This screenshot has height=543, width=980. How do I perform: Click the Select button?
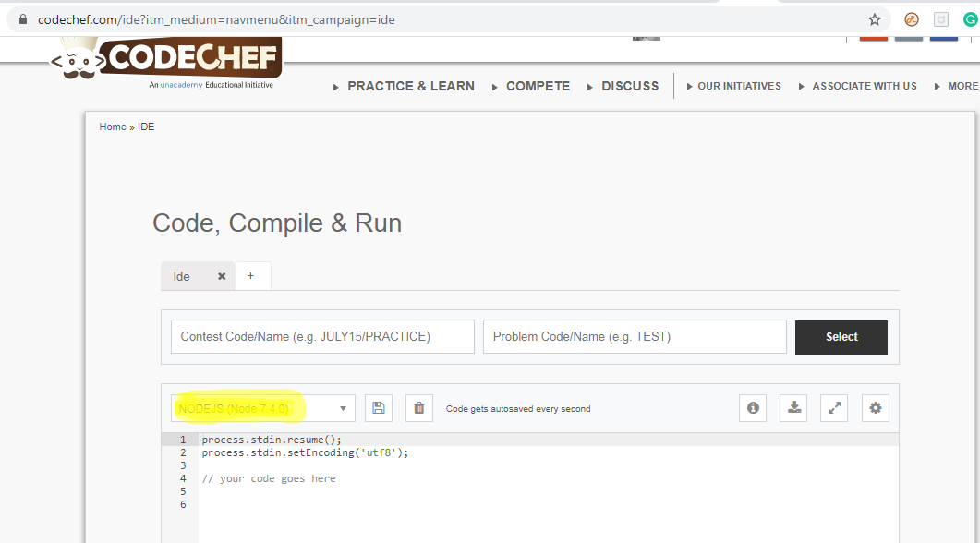click(x=841, y=337)
